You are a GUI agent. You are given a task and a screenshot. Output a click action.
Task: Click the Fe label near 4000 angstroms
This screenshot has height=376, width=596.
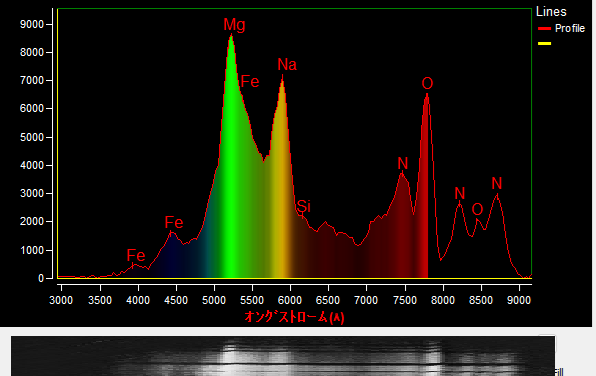[136, 255]
